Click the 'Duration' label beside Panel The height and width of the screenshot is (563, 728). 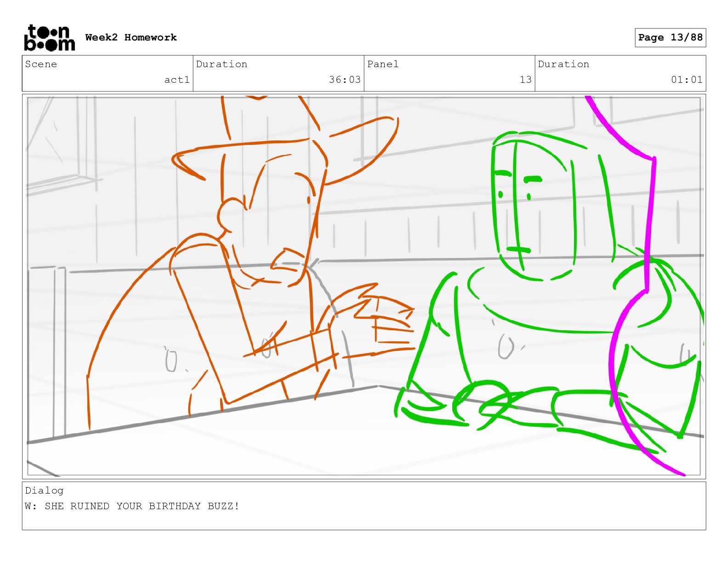(563, 64)
